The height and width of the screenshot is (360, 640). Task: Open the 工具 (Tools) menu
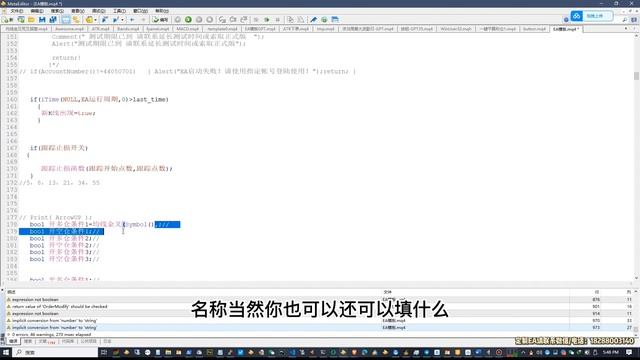point(120,11)
